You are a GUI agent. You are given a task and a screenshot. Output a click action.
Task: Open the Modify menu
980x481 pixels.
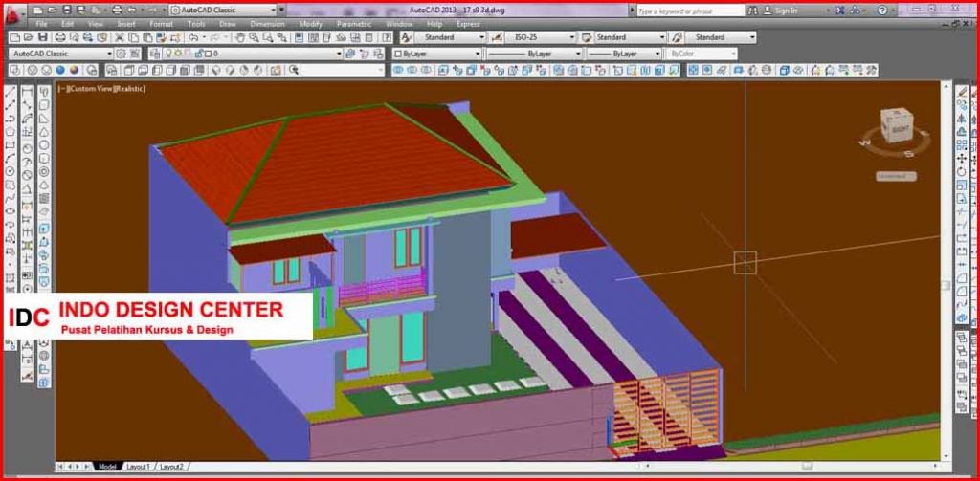click(311, 24)
